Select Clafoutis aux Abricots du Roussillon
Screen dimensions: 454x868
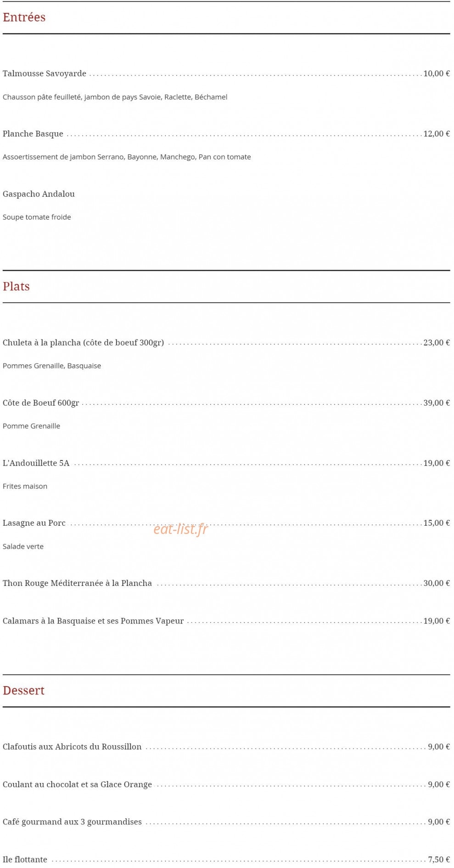72,747
